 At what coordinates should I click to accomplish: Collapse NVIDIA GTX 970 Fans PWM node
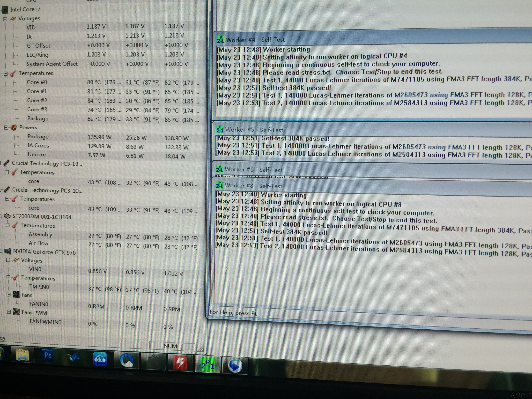click(x=9, y=312)
